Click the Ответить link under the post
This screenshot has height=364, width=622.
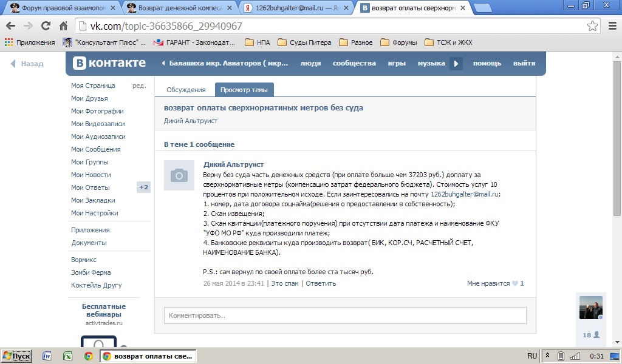coord(321,283)
